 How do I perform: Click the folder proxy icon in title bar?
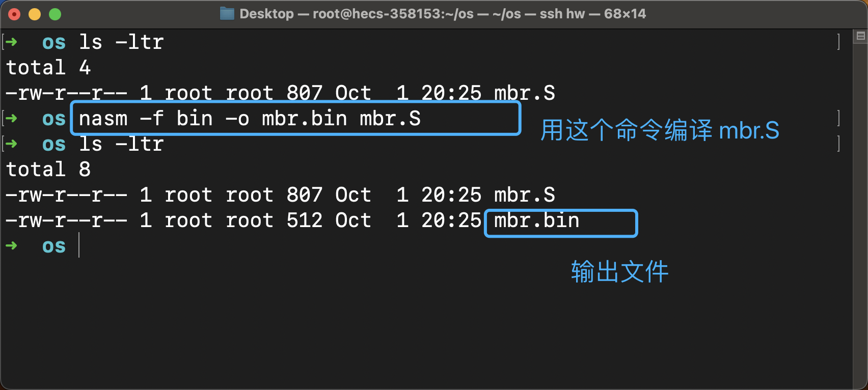[x=227, y=14]
